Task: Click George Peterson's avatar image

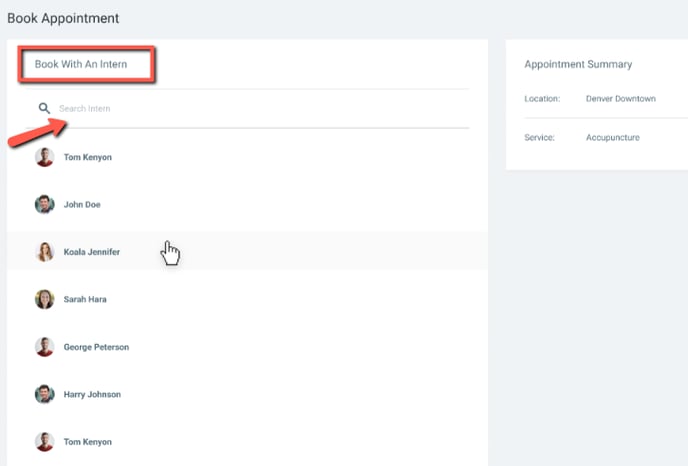Action: (45, 347)
